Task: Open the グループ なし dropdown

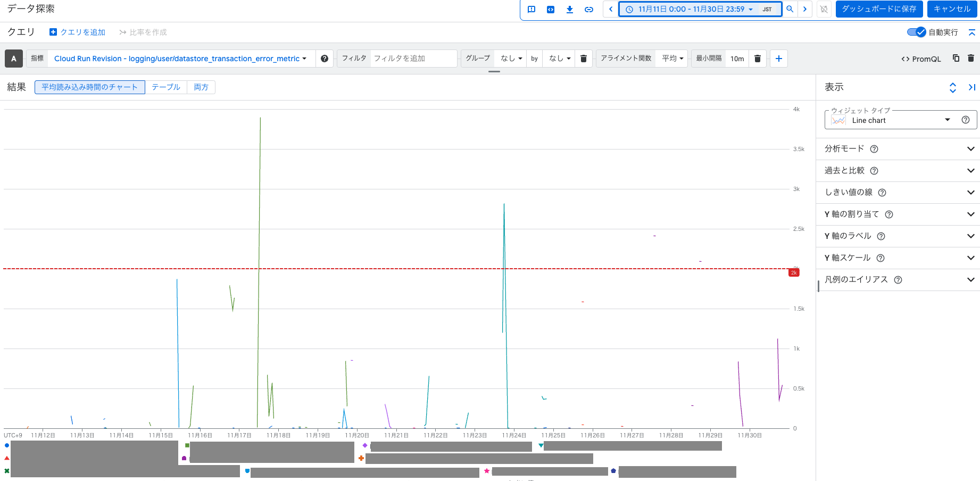Action: (511, 59)
